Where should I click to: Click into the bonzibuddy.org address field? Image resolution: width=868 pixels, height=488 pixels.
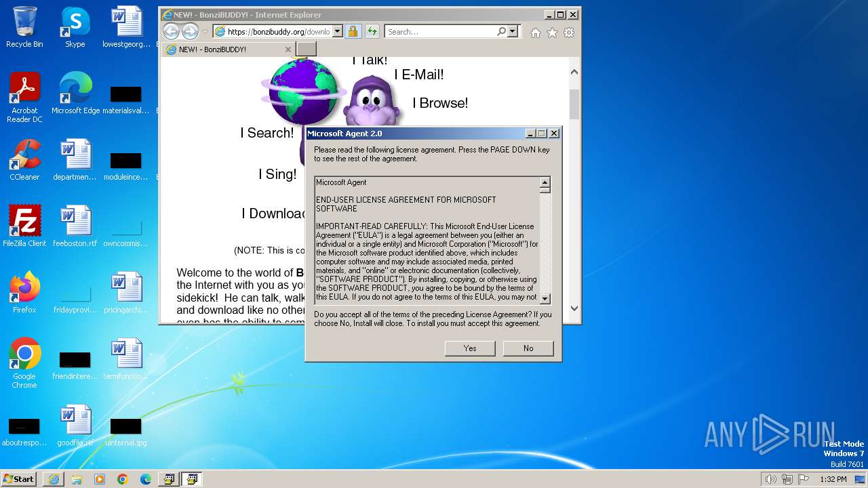pyautogui.click(x=278, y=31)
